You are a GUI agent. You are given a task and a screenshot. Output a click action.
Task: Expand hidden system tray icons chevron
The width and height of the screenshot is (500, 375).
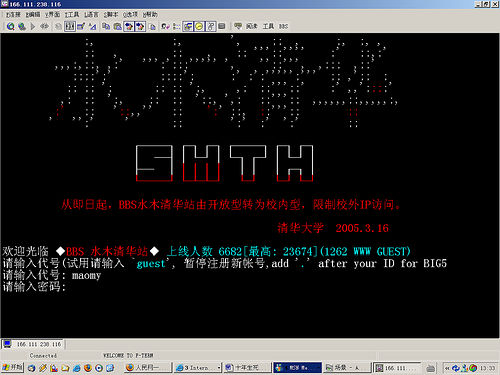click(x=447, y=368)
